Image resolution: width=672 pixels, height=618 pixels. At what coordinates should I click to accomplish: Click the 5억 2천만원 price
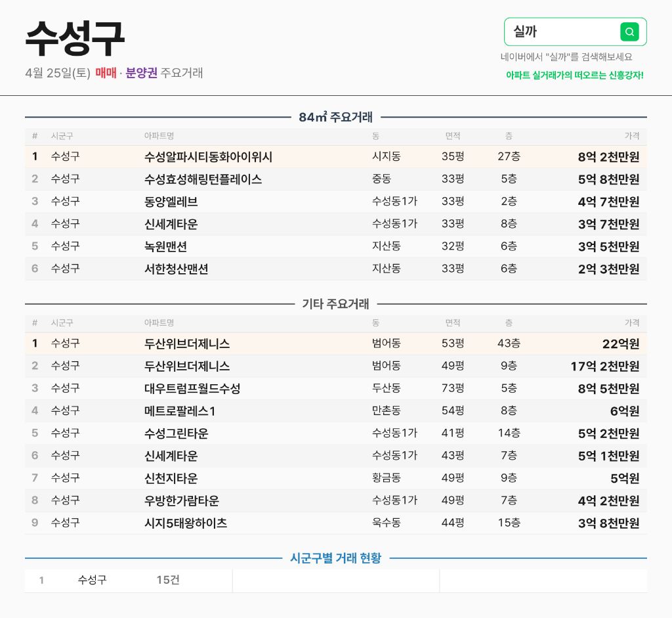(x=608, y=433)
